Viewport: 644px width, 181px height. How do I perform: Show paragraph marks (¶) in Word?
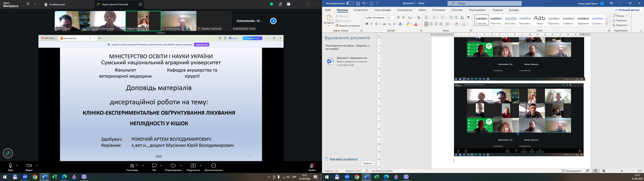(469, 17)
